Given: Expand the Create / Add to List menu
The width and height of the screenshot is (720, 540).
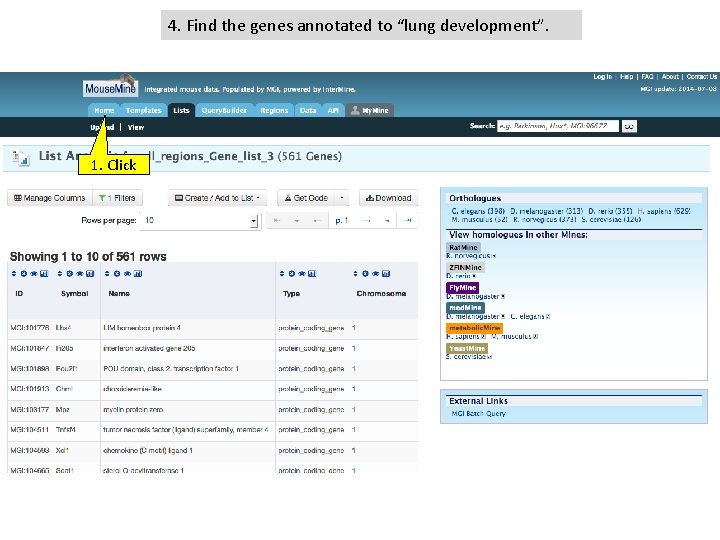Looking at the screenshot, I should [x=218, y=198].
